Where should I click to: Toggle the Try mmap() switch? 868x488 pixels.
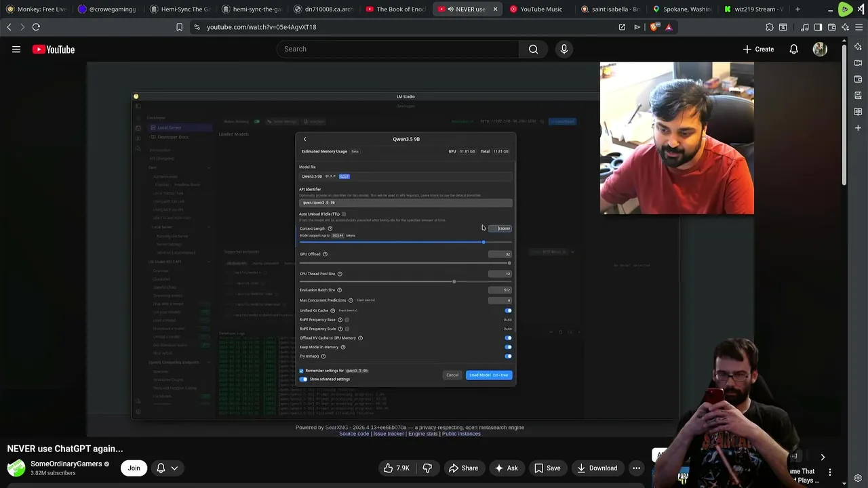point(508,356)
